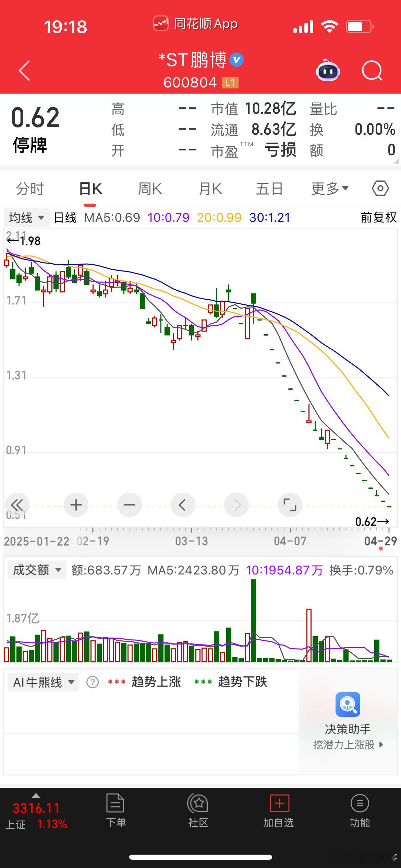The image size is (401, 868).
Task: Tap the 03-13 date marker on axis
Action: (x=192, y=541)
